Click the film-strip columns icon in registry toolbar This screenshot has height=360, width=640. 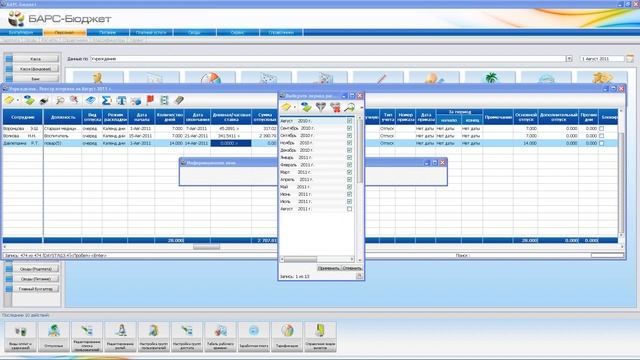164,100
